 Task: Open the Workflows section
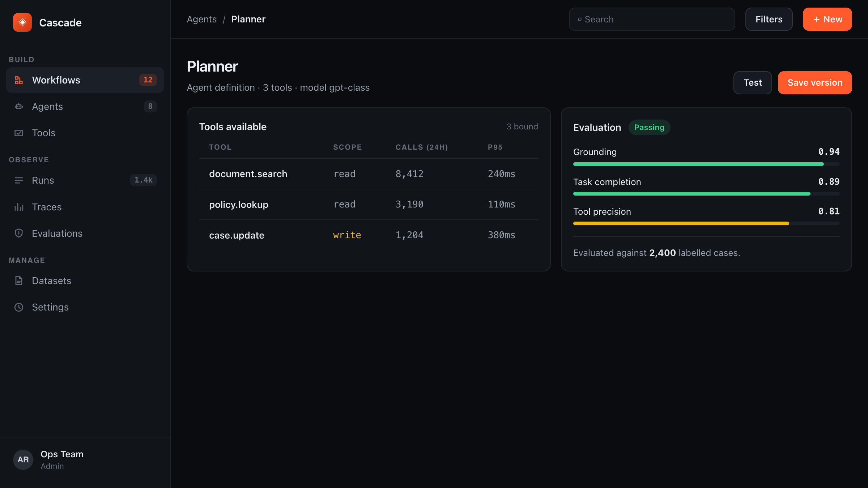tap(85, 80)
